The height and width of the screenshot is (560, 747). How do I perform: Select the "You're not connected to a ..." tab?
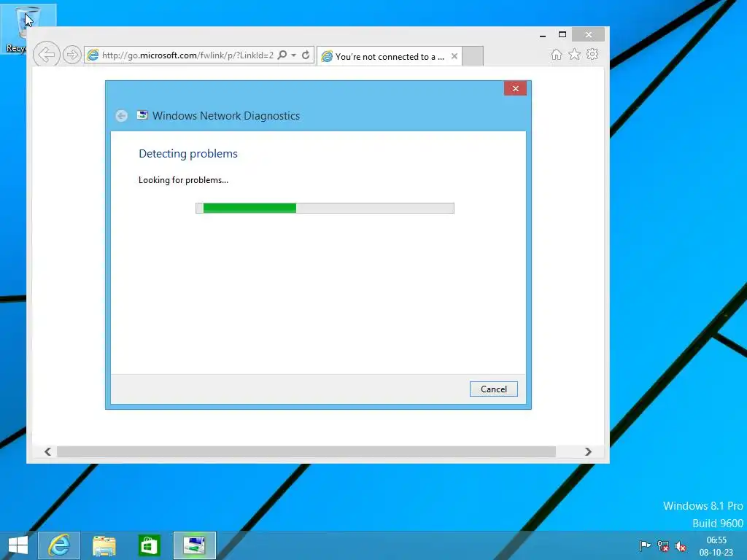[390, 56]
